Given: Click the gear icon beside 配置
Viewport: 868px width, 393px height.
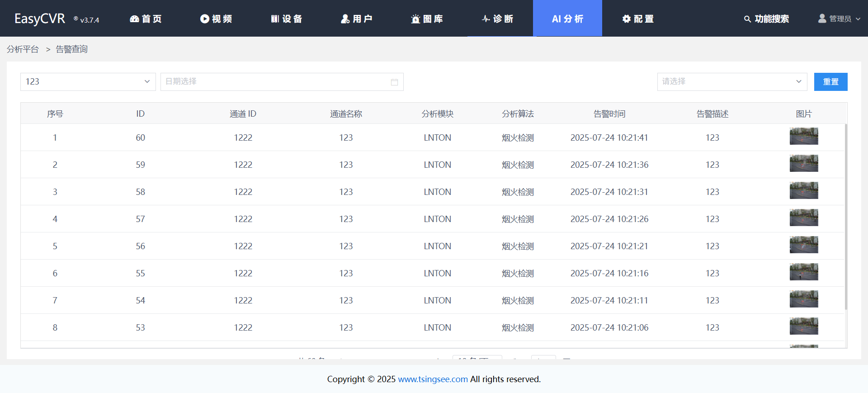Looking at the screenshot, I should click(x=626, y=19).
